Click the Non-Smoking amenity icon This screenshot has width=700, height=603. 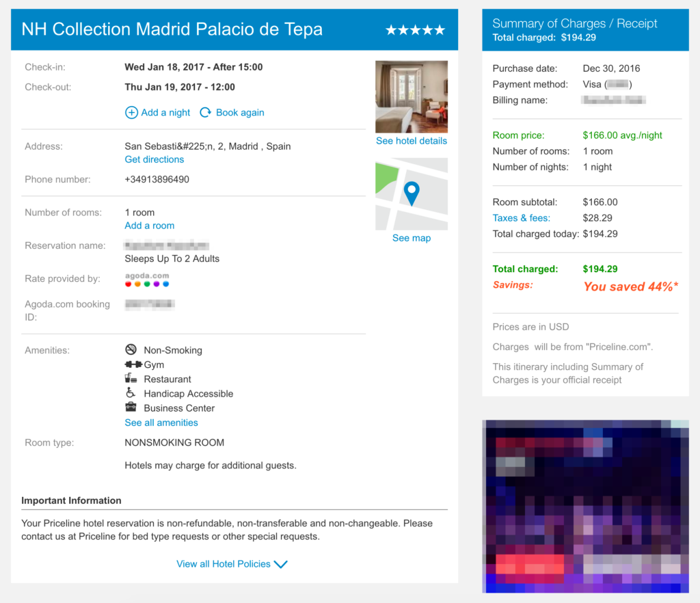[131, 349]
